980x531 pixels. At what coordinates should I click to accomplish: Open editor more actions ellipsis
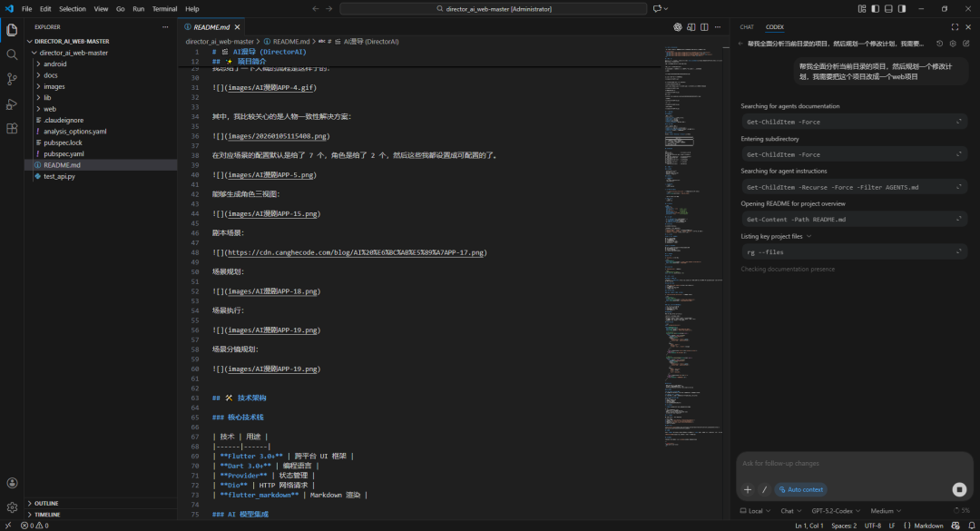click(718, 27)
